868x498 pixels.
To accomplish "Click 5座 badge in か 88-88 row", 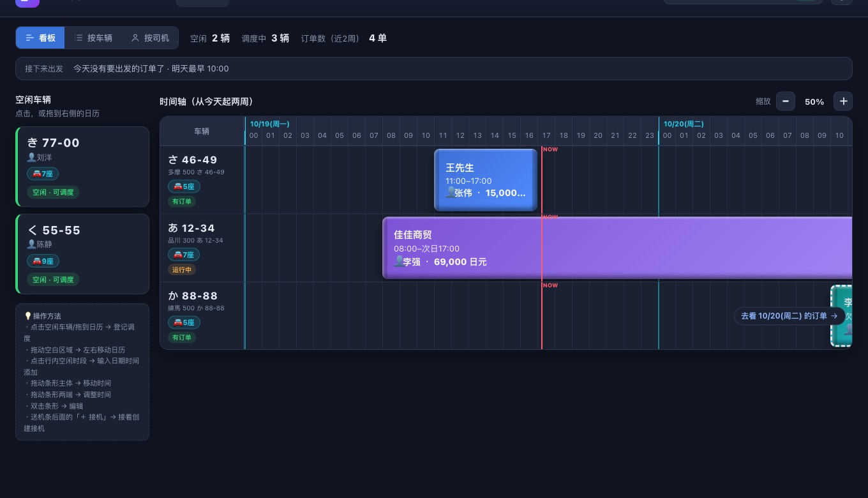I will pos(184,323).
